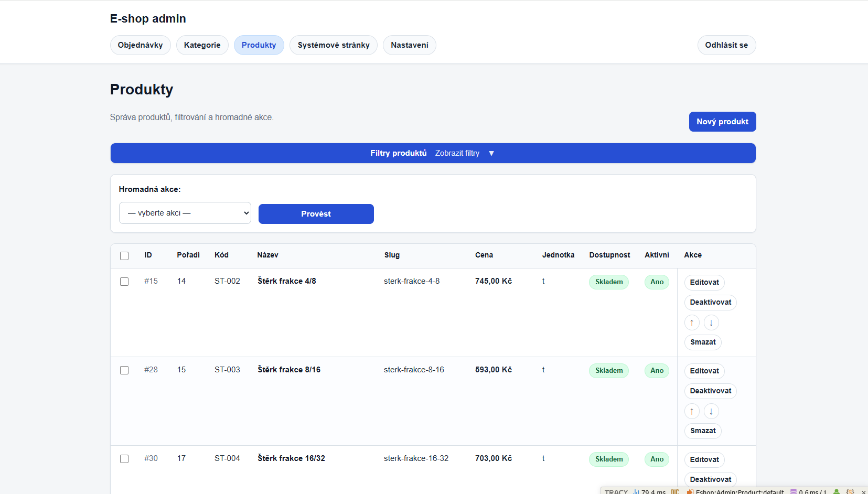Viewport: 868px width, 494px height.
Task: Move Štěrk frakce 8/16 up with arrow
Action: point(692,411)
